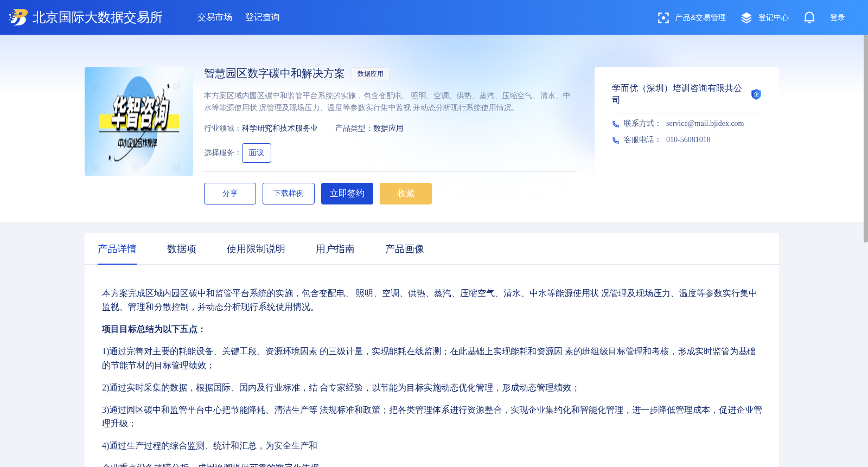Click the 下载样例 button
Viewport: 868px width, 467px height.
289,194
